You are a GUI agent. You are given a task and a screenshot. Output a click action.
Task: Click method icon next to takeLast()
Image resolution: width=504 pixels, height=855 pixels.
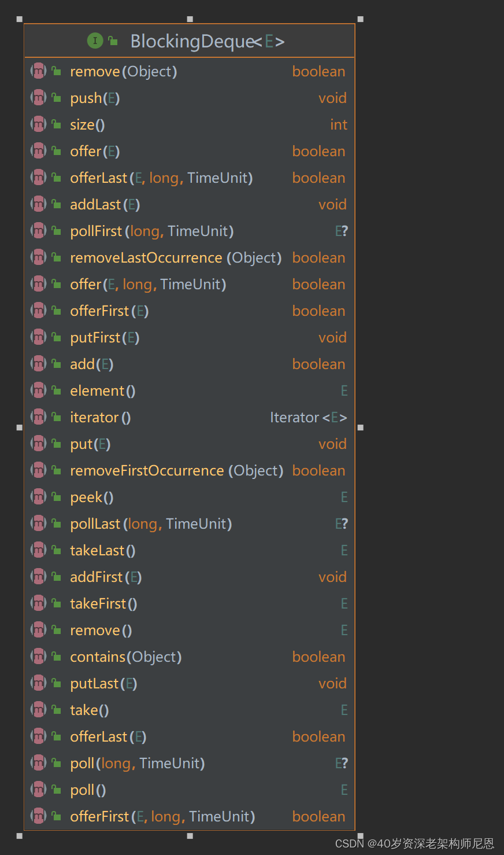38,550
